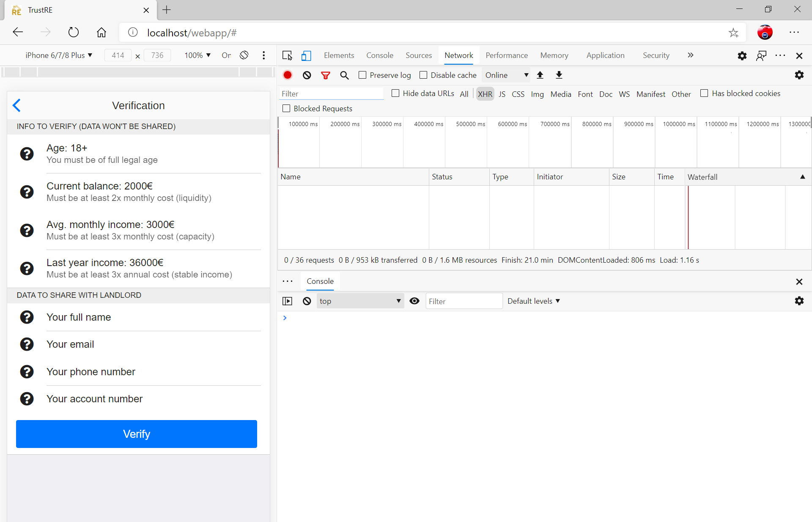Open the Application tab in DevTools

pos(605,55)
